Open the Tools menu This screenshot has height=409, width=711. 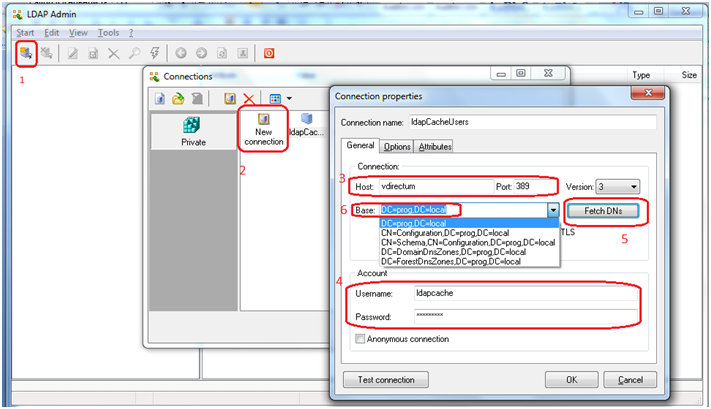tap(108, 33)
